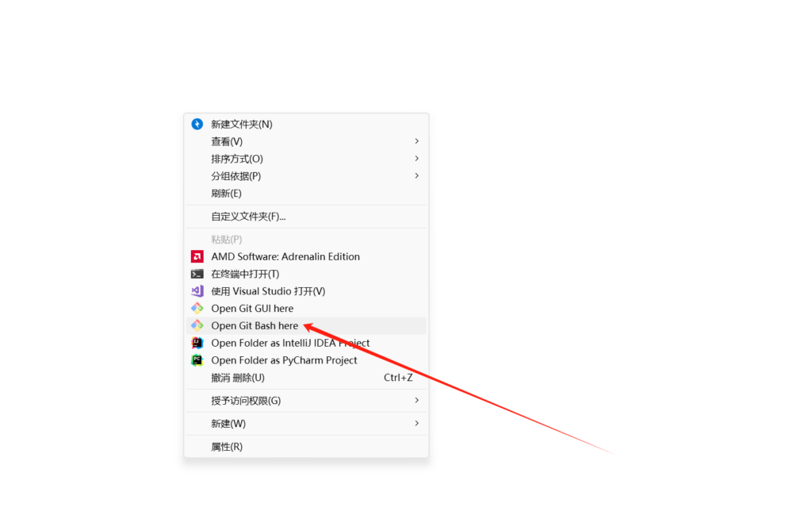
Task: Click the purple Visual Studio icon
Action: pyautogui.click(x=197, y=291)
